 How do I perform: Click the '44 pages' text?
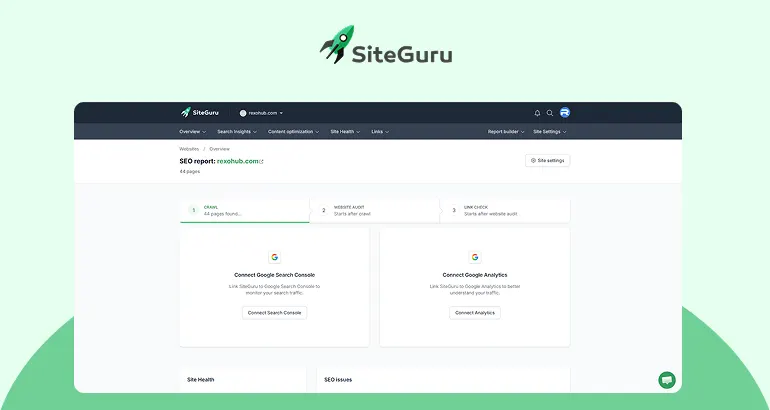point(190,171)
